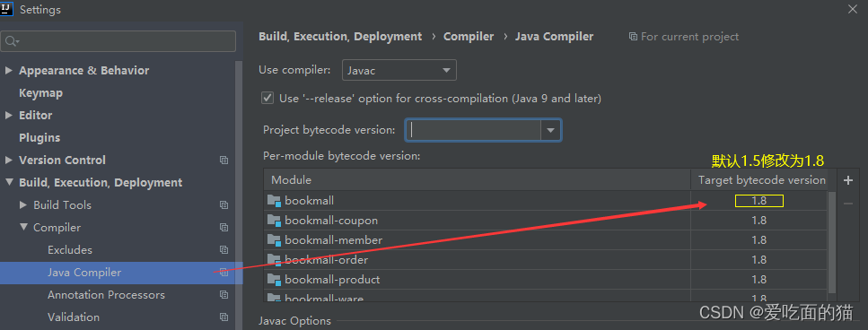Expand the Editor settings section
Screen dimensions: 868x330
(x=8, y=115)
